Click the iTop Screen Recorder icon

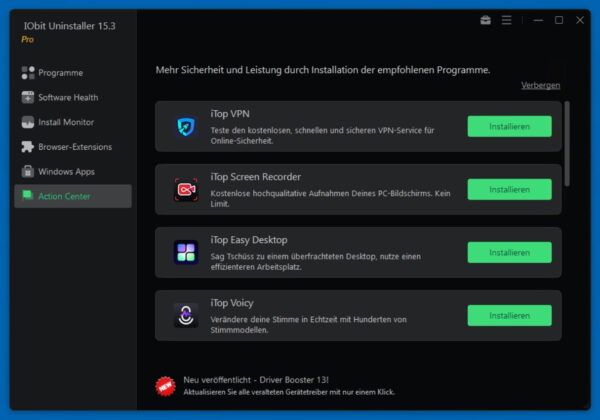(186, 189)
